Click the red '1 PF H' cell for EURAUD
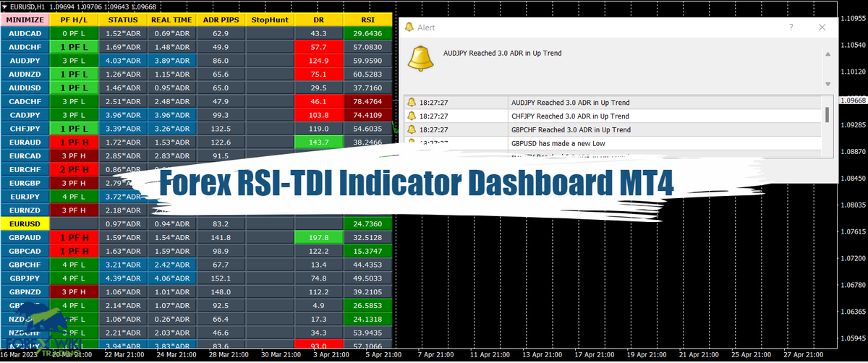The width and height of the screenshot is (868, 363). [x=74, y=142]
